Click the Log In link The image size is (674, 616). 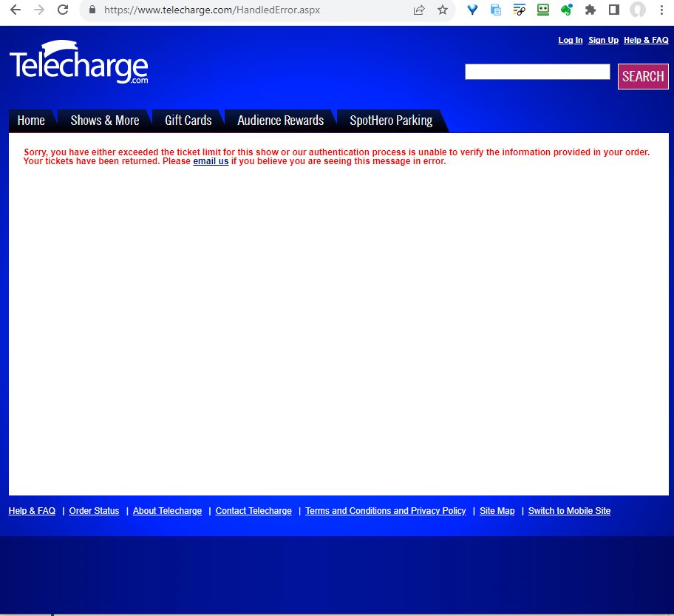point(570,40)
